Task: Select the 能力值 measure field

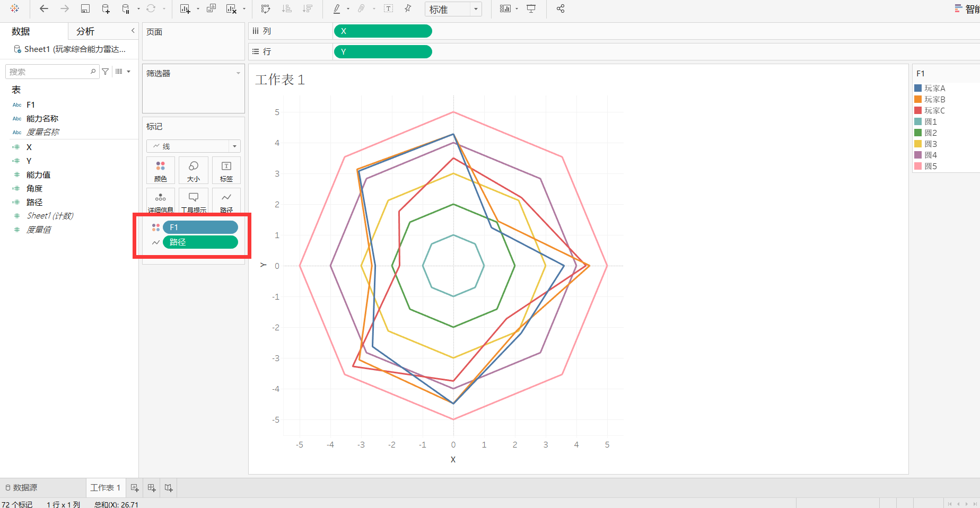Action: click(38, 174)
